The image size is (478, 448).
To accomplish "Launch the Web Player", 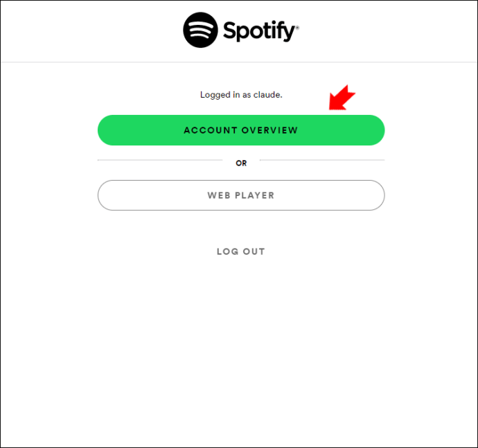I will pyautogui.click(x=241, y=195).
